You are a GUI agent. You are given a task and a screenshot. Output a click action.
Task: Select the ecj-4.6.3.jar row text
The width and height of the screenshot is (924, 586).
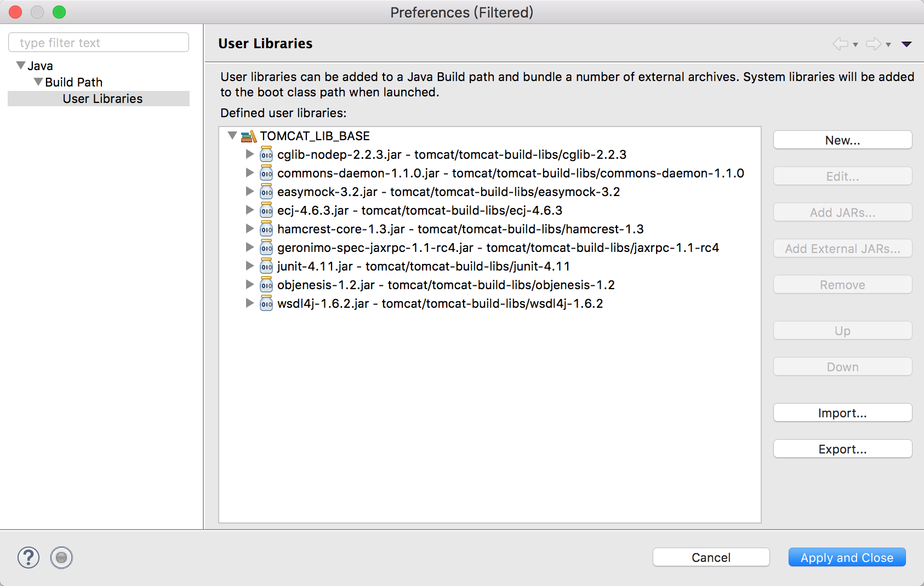(x=420, y=210)
